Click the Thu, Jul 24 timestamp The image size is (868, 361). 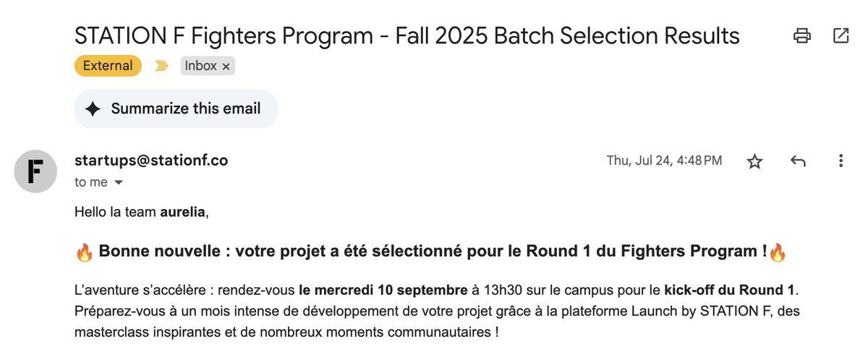pos(663,161)
